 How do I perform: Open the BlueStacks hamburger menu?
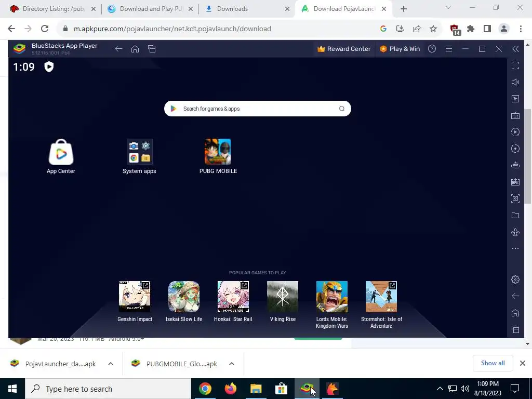pyautogui.click(x=448, y=49)
